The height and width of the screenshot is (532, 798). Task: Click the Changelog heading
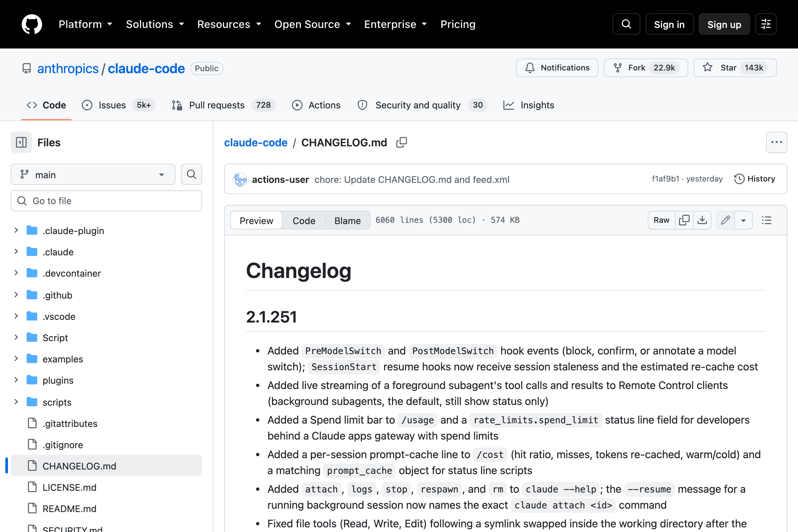[299, 271]
